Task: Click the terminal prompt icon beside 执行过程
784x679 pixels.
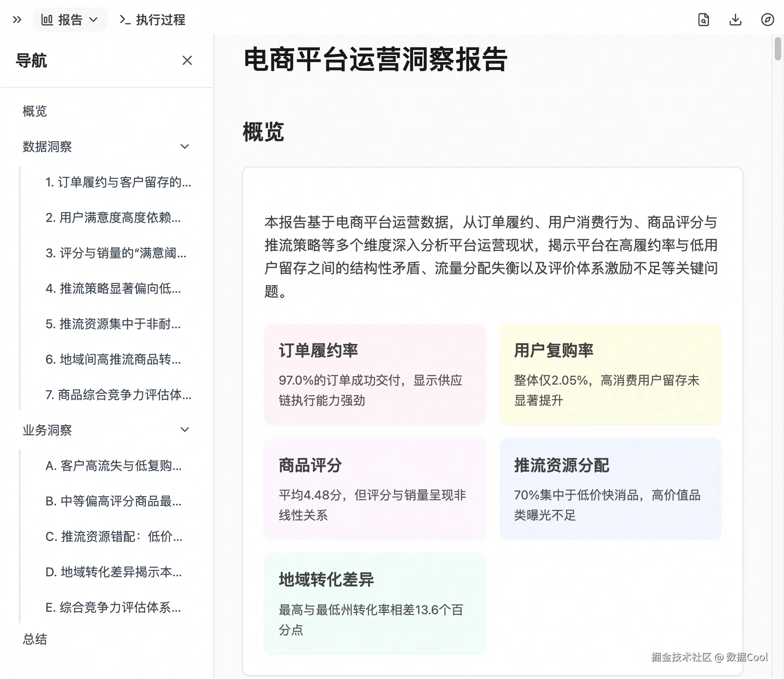Action: [x=125, y=19]
